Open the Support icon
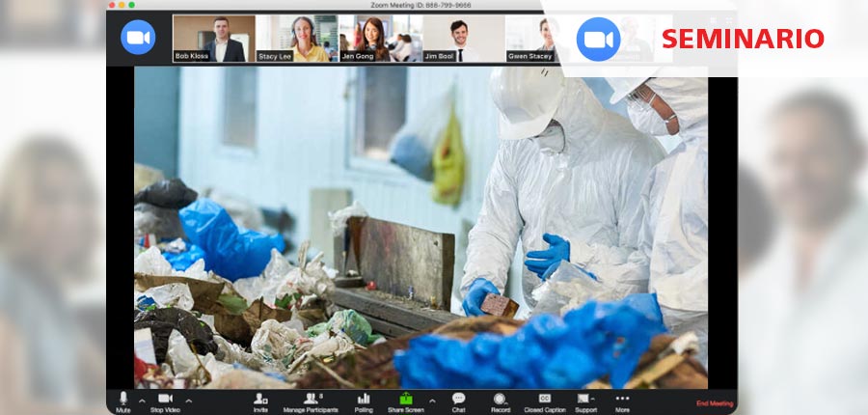This screenshot has width=868, height=415. click(x=585, y=399)
